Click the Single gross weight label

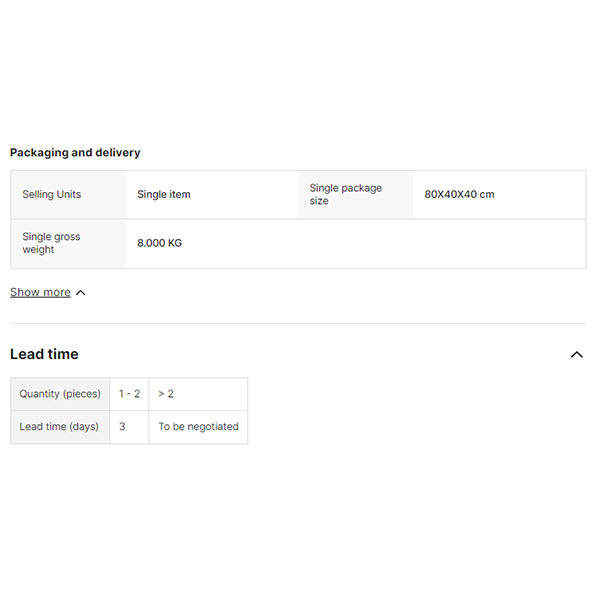pyautogui.click(x=51, y=243)
